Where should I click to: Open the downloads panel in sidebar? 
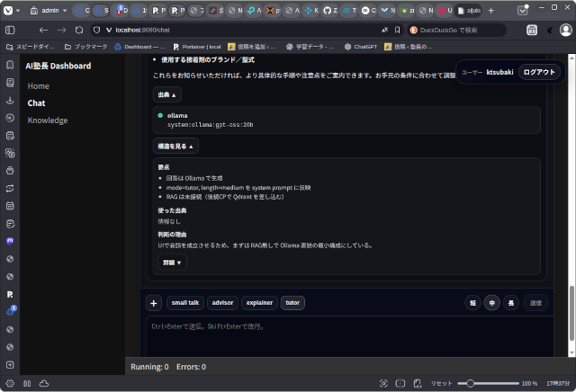(x=10, y=100)
